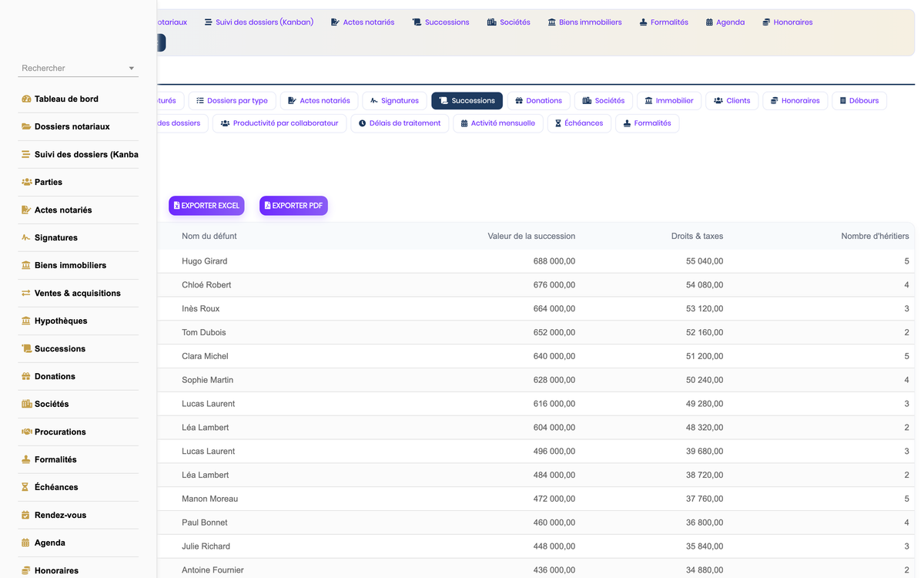Switch to Échéances report tab
924x578 pixels.
579,123
